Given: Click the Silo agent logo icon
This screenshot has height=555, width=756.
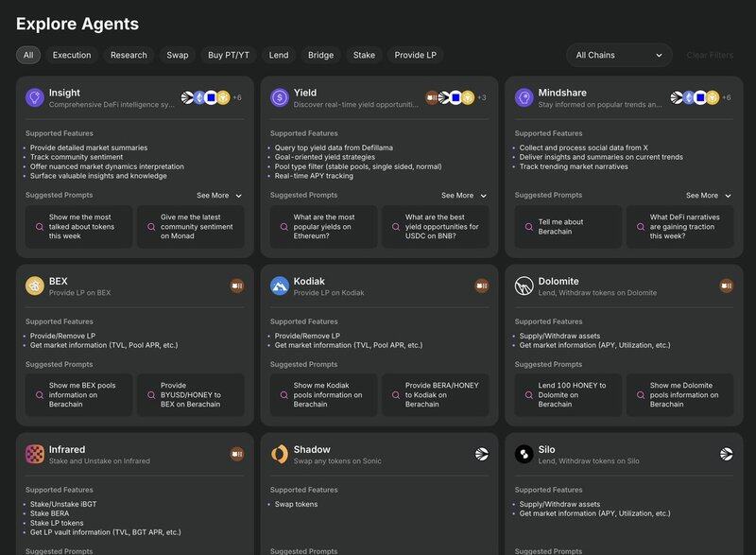Looking at the screenshot, I should tap(524, 454).
